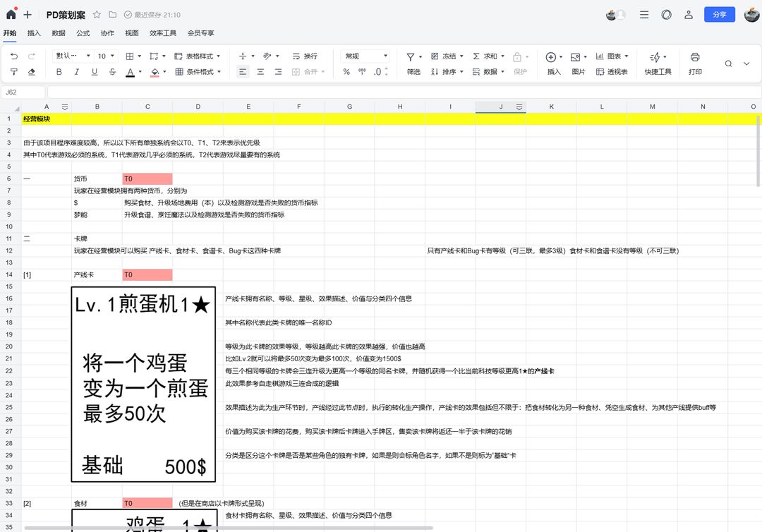Click the cell name box showing J62
This screenshot has width=762, height=532.
[x=23, y=92]
